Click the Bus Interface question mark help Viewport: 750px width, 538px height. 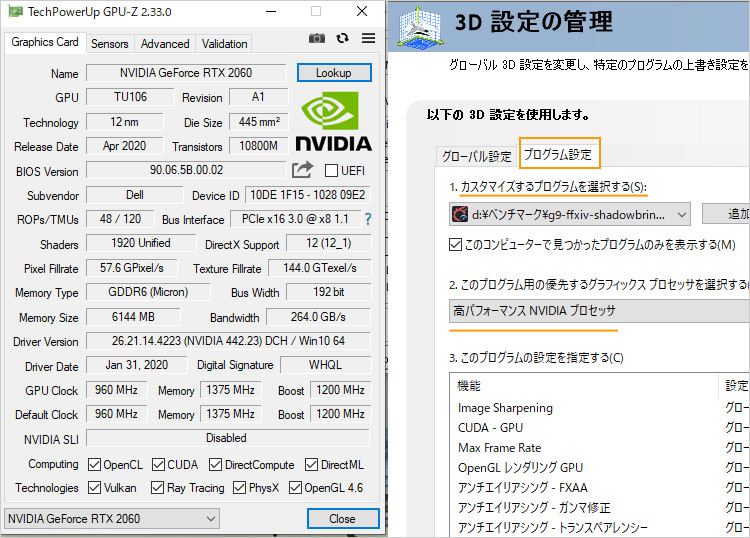[368, 219]
